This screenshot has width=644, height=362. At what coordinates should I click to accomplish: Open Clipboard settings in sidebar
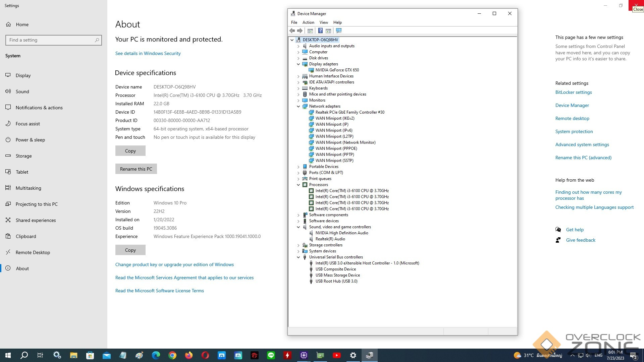[26, 236]
